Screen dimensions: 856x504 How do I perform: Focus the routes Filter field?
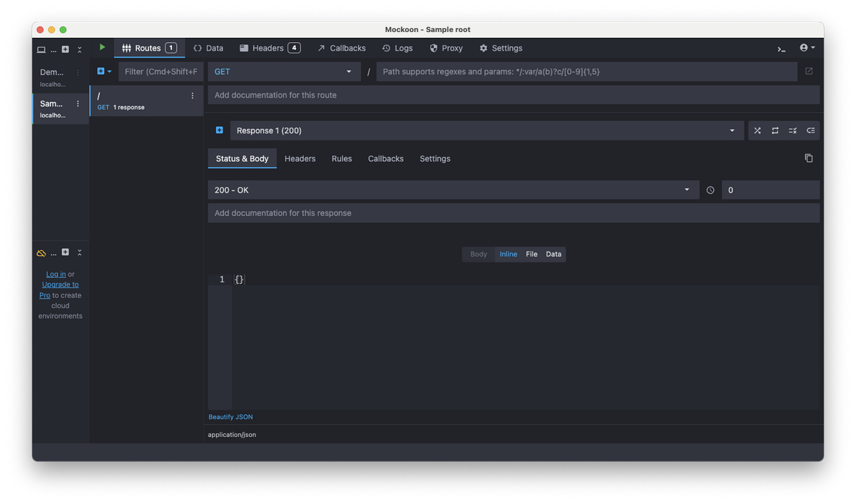[x=161, y=71]
